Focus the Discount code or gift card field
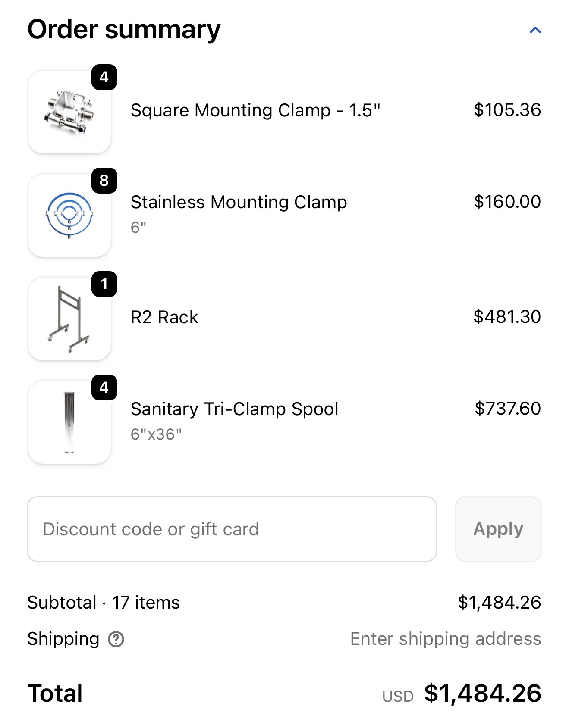Viewport: 569px width, 728px height. tap(232, 529)
